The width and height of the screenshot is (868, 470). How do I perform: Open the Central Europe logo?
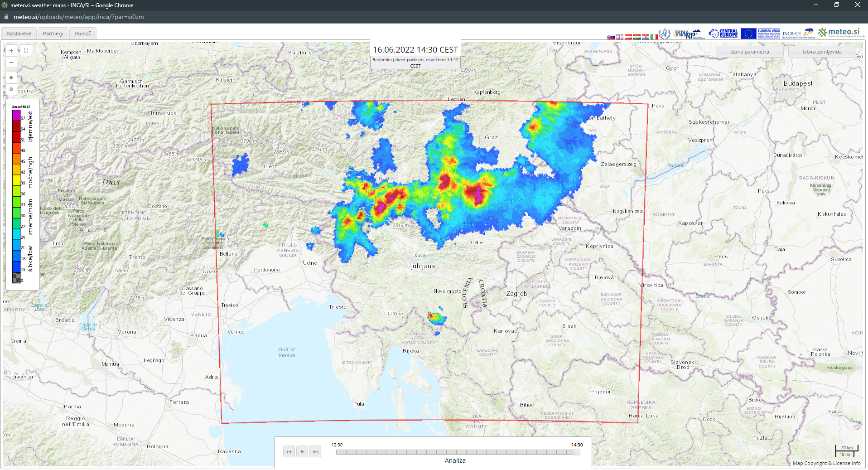pyautogui.click(x=723, y=34)
